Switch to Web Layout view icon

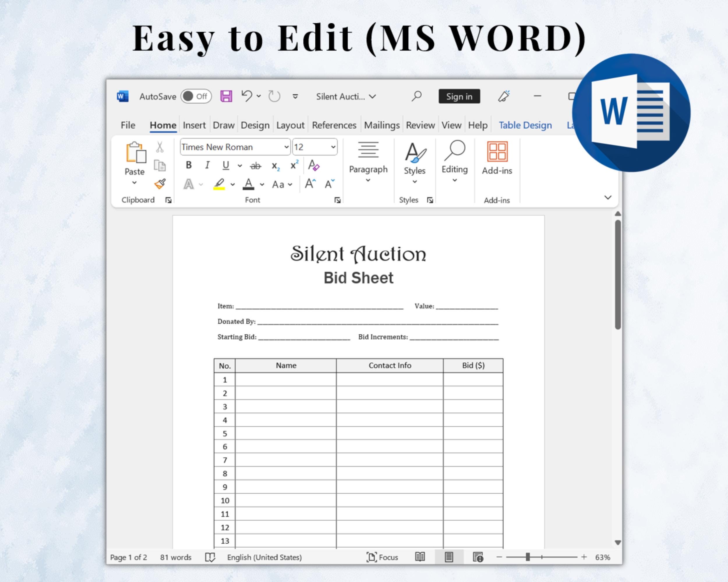pos(478,557)
